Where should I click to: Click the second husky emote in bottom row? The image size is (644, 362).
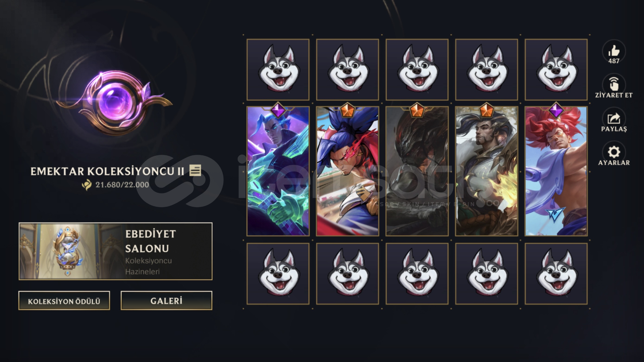[347, 274]
